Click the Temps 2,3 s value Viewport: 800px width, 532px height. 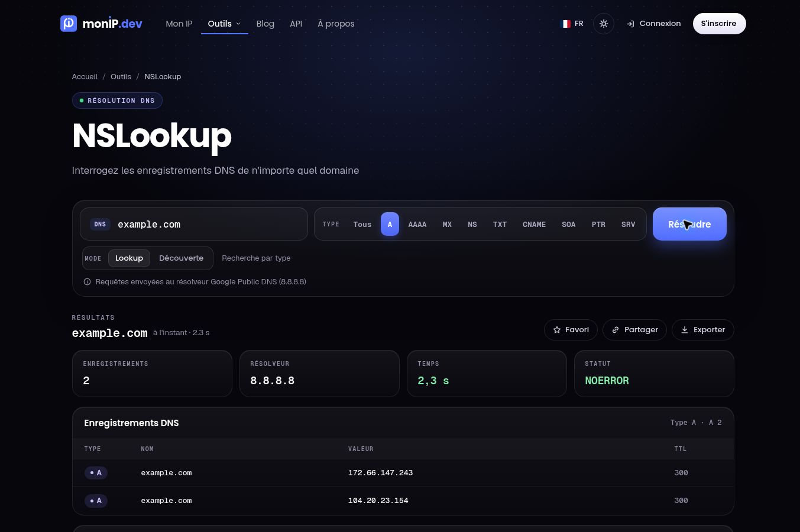pos(433,381)
